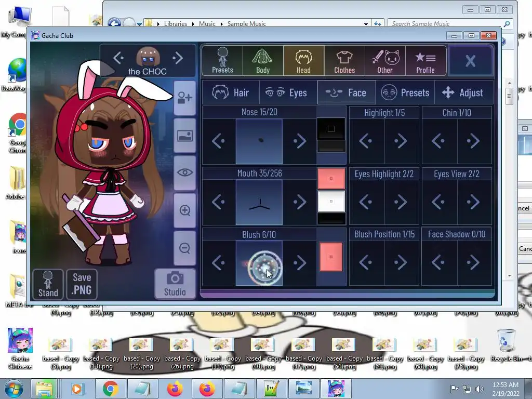Open the Presets category tab
532x399 pixels.
[x=222, y=61]
